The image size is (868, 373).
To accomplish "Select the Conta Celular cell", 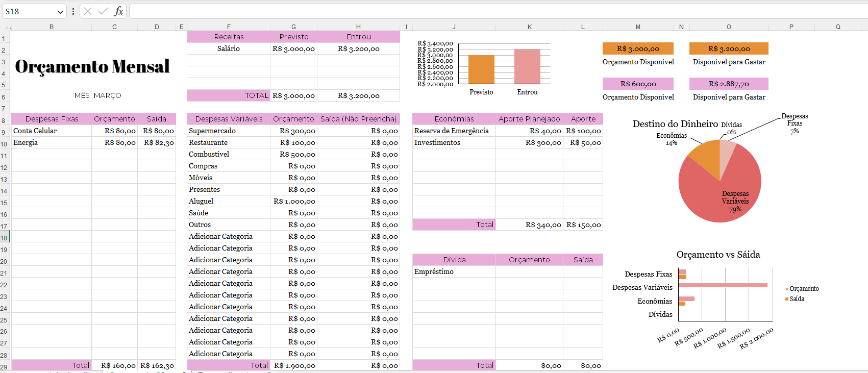I will pos(52,131).
